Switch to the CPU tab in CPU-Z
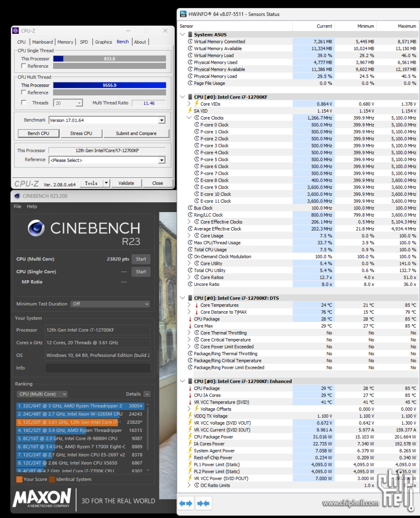This screenshot has width=420, height=518. 21,42
